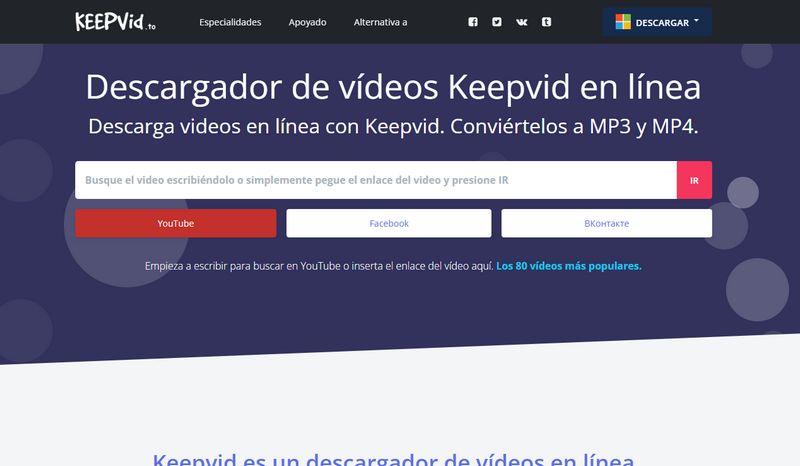Select the red YouTube tab button
Screen dimensions: 800x466
tap(176, 223)
